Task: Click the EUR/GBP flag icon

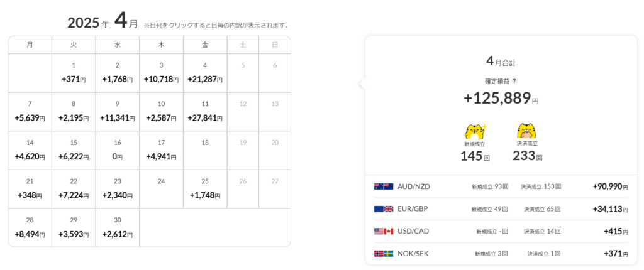Action: [383, 209]
